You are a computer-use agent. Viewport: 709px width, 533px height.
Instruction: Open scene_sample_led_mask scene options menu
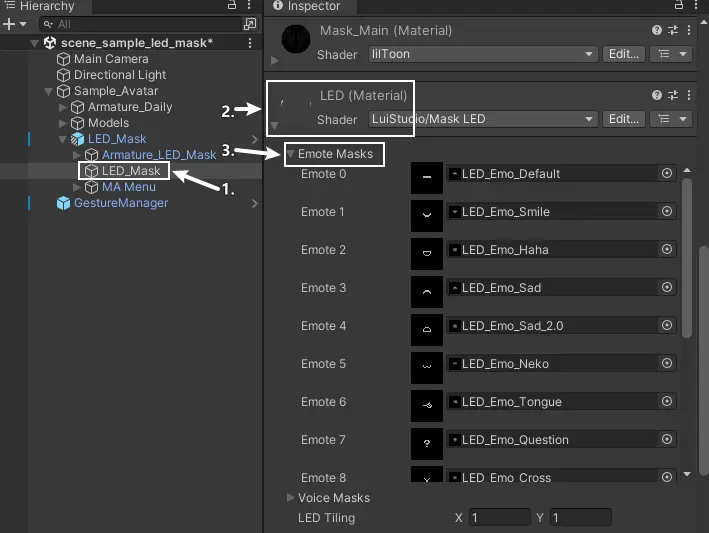(250, 43)
